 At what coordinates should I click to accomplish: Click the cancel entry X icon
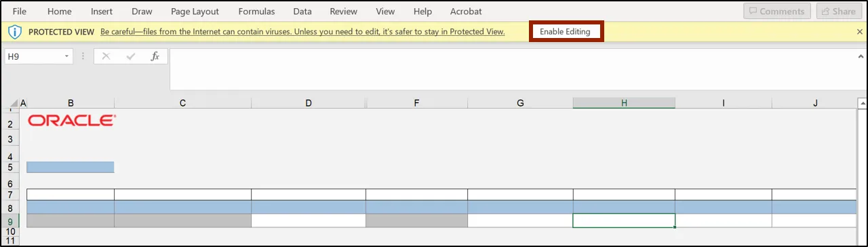(x=106, y=56)
